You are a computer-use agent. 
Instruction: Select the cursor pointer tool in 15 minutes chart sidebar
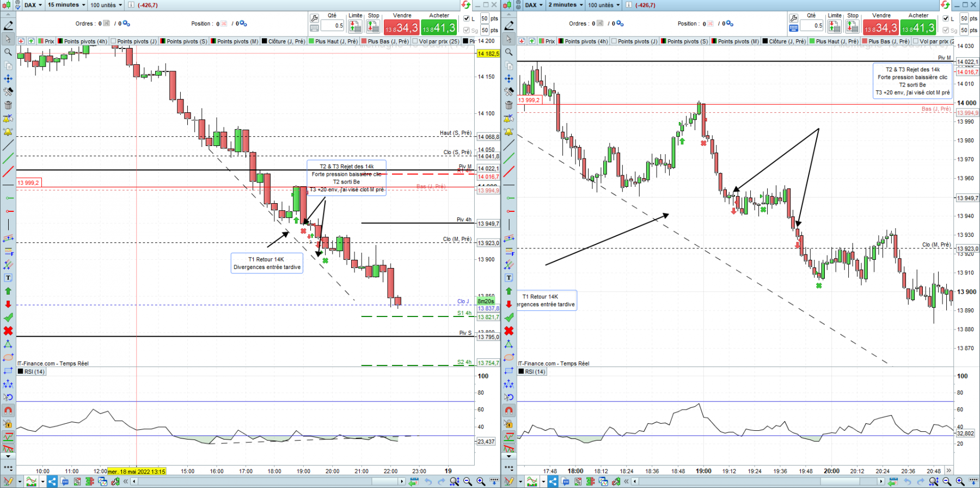[x=8, y=39]
